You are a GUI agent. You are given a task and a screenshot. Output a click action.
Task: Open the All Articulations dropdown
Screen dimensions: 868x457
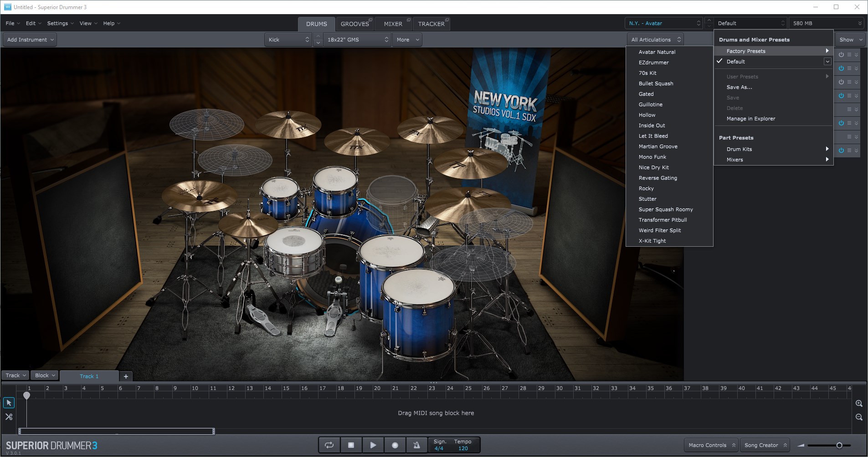pos(655,40)
